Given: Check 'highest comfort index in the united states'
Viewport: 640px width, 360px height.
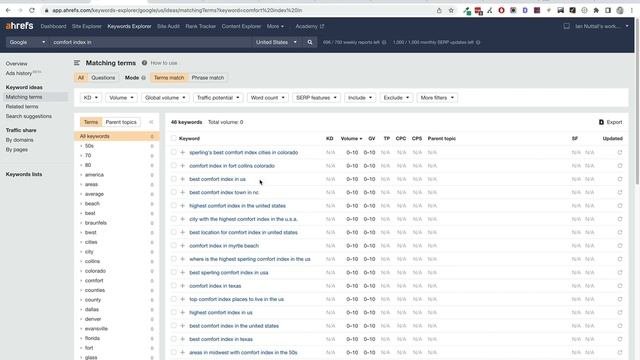Looking at the screenshot, I should click(x=173, y=206).
